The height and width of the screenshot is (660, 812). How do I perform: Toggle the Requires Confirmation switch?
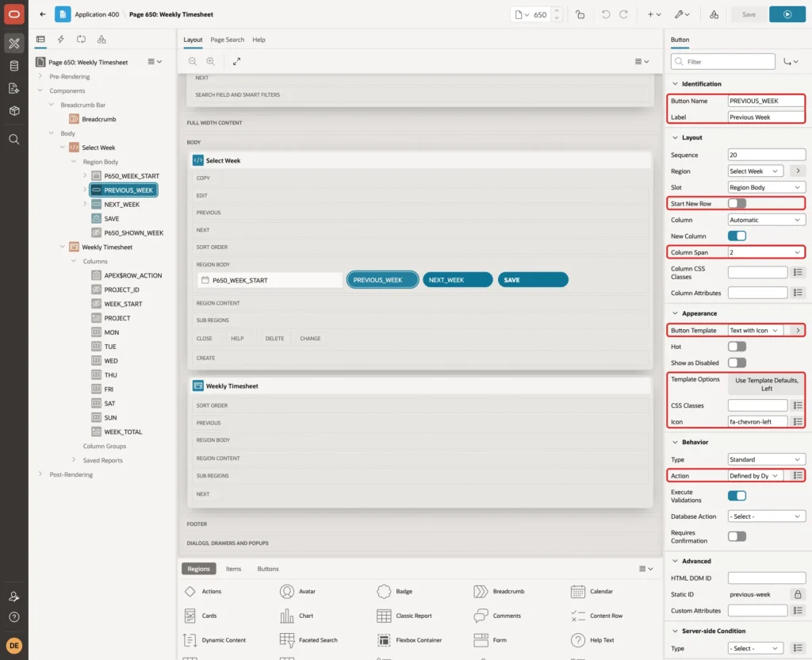[x=737, y=536]
